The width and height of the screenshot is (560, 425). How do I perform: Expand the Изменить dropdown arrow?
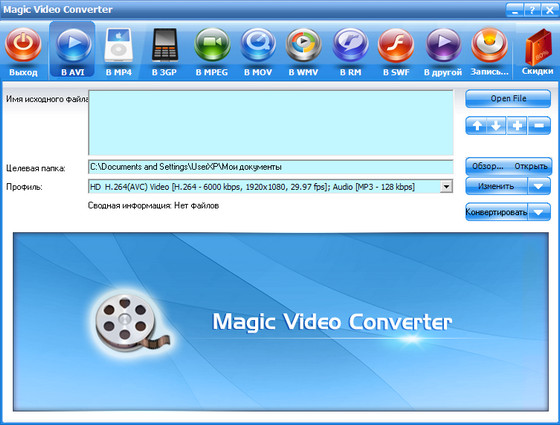539,186
